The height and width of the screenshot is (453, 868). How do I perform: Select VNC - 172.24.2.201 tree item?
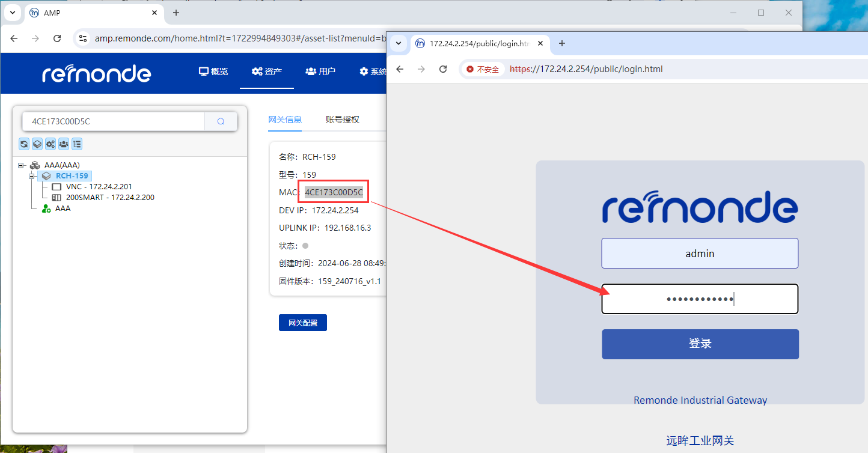coord(99,187)
